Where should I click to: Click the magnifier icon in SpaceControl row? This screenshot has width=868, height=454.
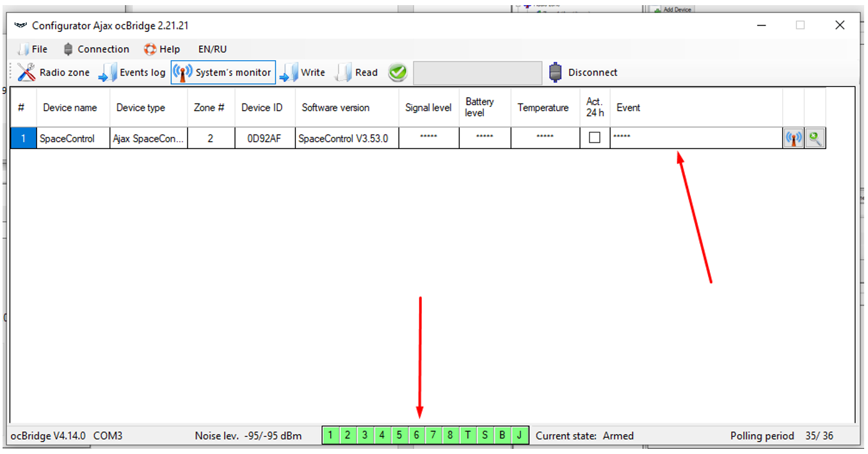tap(814, 138)
